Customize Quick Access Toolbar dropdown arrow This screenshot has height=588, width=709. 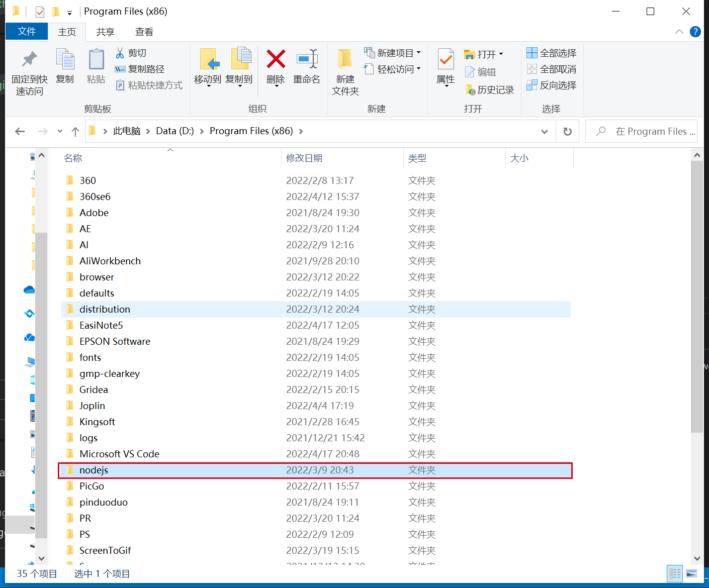click(69, 12)
